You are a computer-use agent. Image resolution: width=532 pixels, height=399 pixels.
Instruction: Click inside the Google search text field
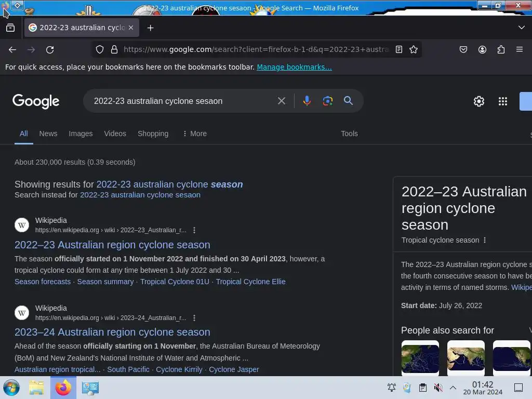coord(183,101)
